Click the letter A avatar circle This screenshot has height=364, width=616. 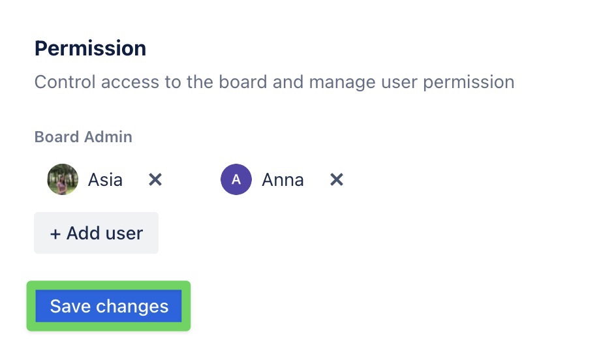(x=236, y=179)
